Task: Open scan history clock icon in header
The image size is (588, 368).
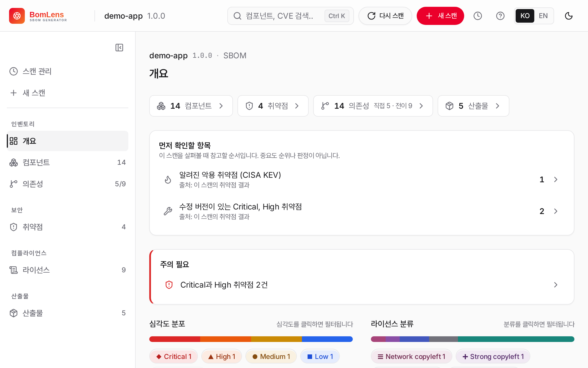Action: (478, 16)
